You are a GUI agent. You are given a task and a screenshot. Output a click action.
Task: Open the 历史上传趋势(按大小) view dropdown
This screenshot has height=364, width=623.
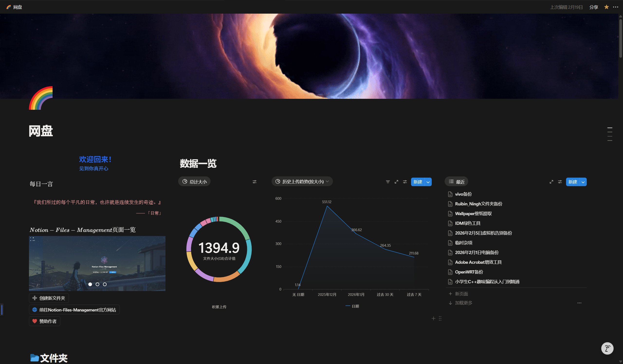(302, 182)
